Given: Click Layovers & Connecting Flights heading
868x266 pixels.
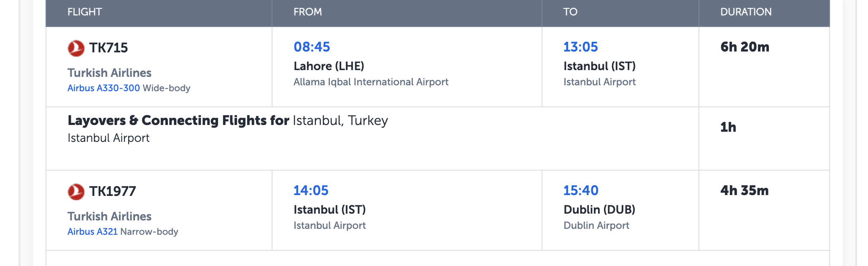Looking at the screenshot, I should coord(178,120).
